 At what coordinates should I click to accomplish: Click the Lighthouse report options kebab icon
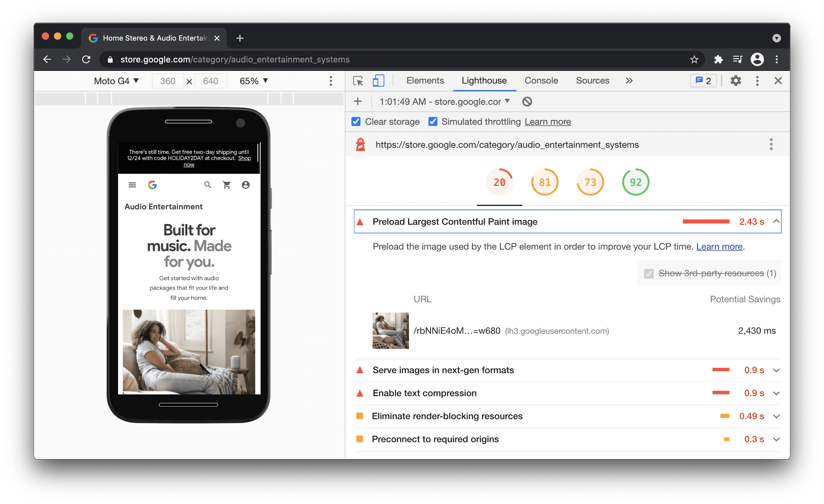pos(772,144)
